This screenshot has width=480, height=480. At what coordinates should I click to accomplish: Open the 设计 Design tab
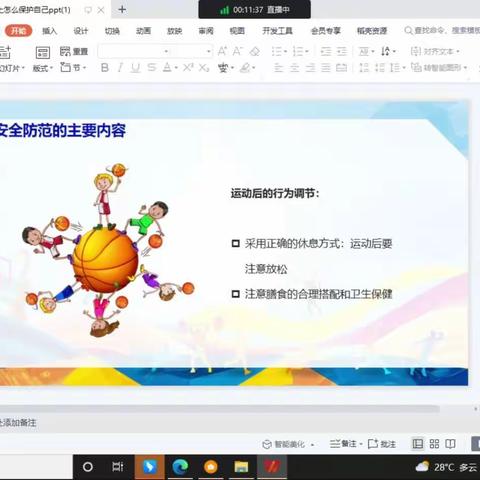pyautogui.click(x=81, y=31)
